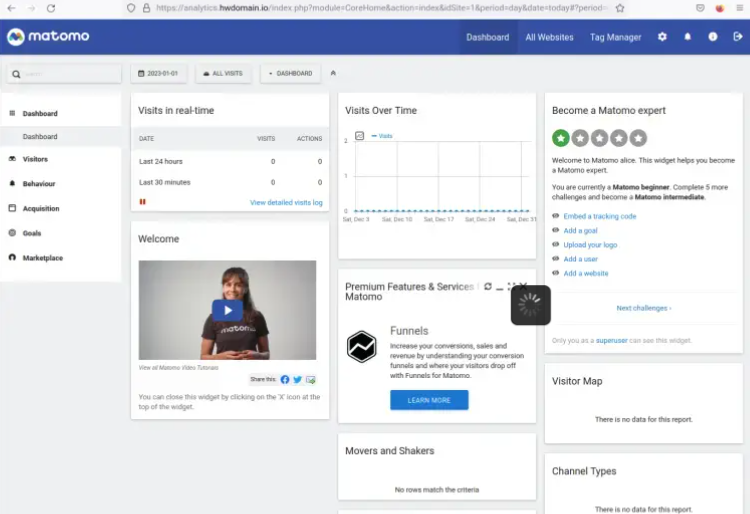
Task: Share the video by email icon
Action: [x=310, y=380]
